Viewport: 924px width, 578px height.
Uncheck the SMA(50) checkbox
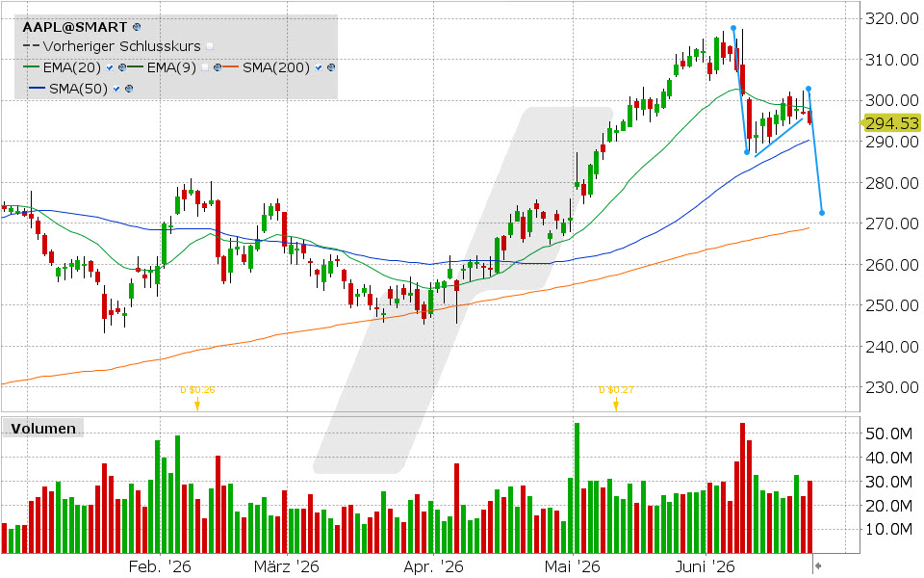[116, 89]
